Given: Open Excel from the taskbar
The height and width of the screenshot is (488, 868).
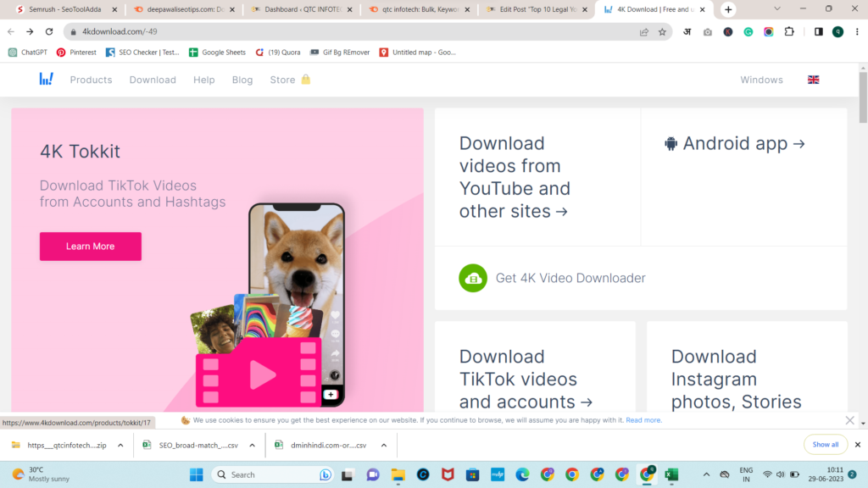Looking at the screenshot, I should click(x=671, y=474).
